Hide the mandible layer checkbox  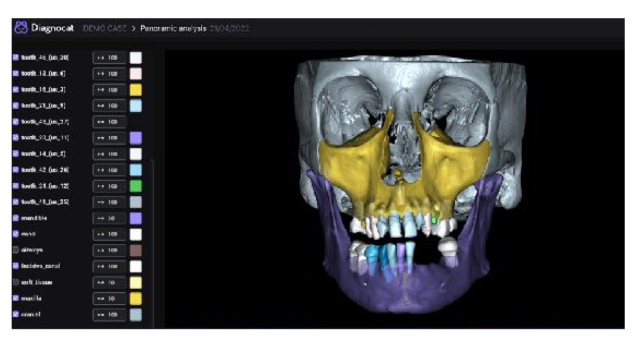point(15,217)
